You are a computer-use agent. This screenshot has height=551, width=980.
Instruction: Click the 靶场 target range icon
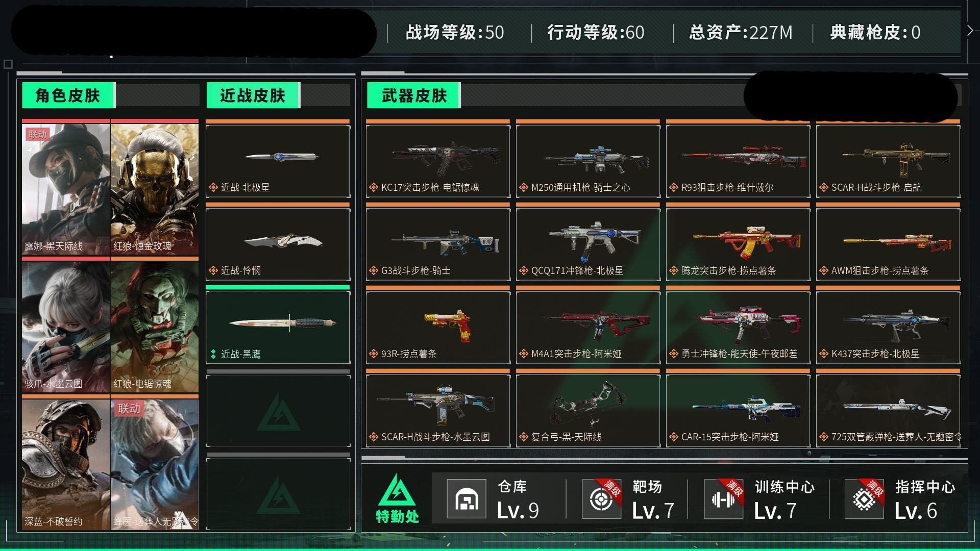click(601, 499)
